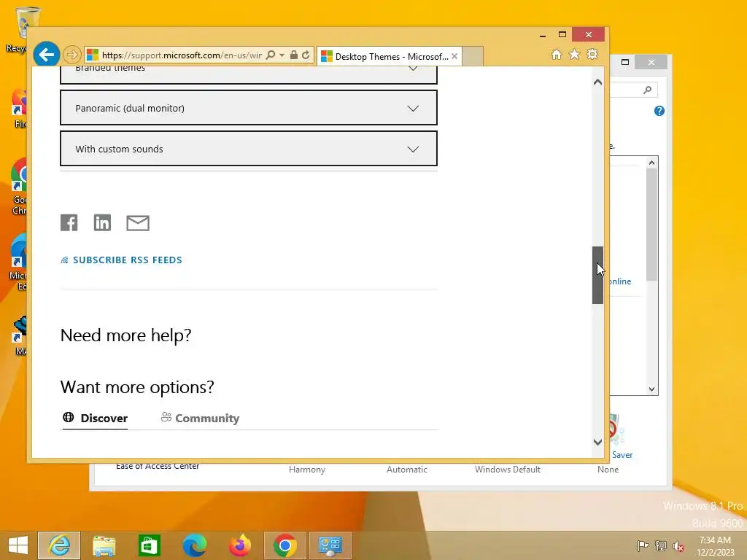
Task: Open the Windows Start button
Action: [x=18, y=545]
